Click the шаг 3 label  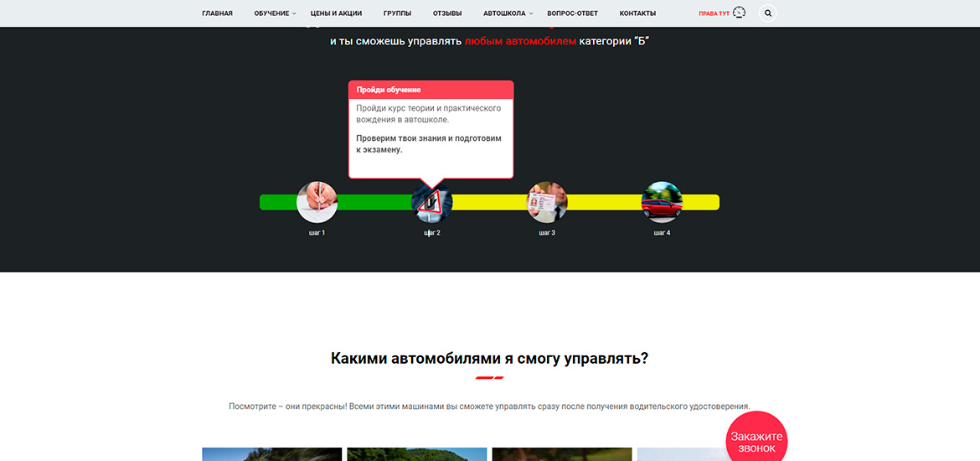coord(547,233)
